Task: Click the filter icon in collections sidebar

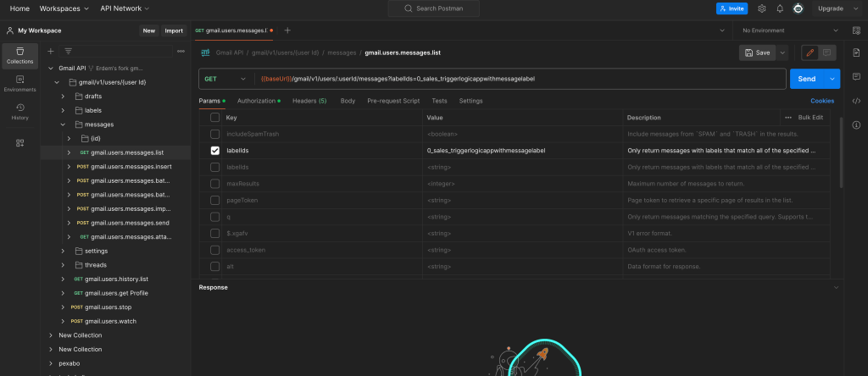Action: coord(68,51)
